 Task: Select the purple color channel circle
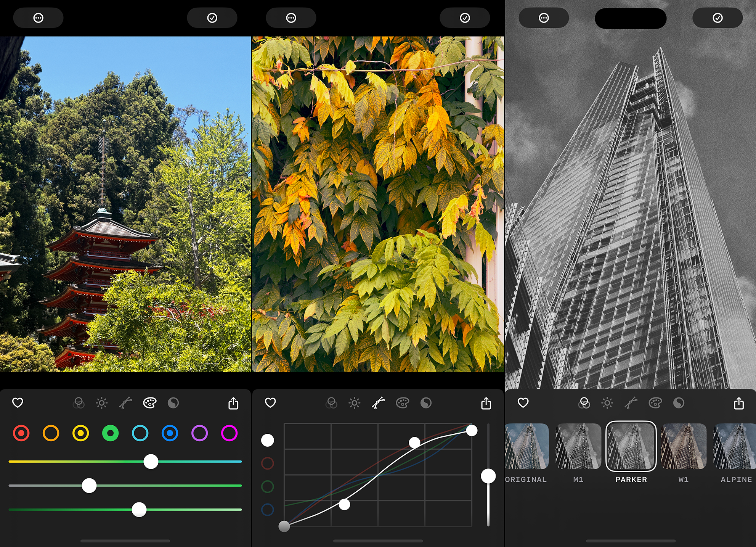[x=200, y=433]
